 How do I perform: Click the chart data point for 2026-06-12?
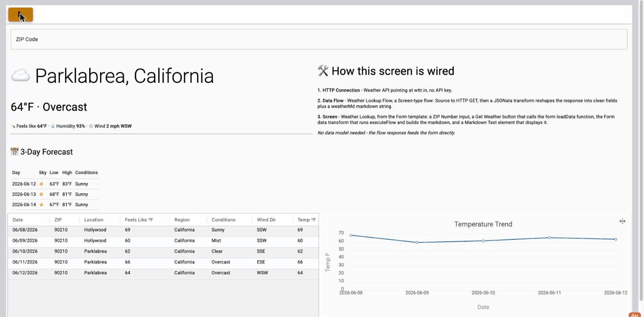coord(616,239)
